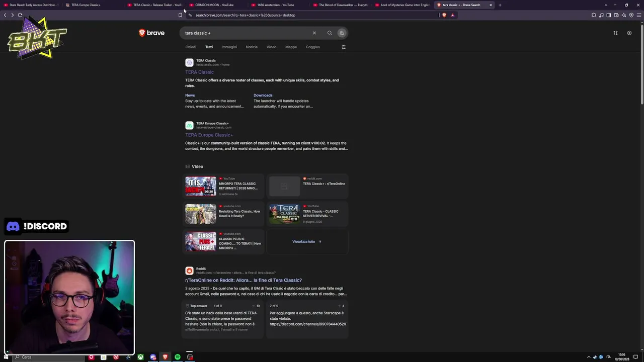Open the taskbar clock showing 15:06
This screenshot has width=644, height=362.
pyautogui.click(x=622, y=357)
